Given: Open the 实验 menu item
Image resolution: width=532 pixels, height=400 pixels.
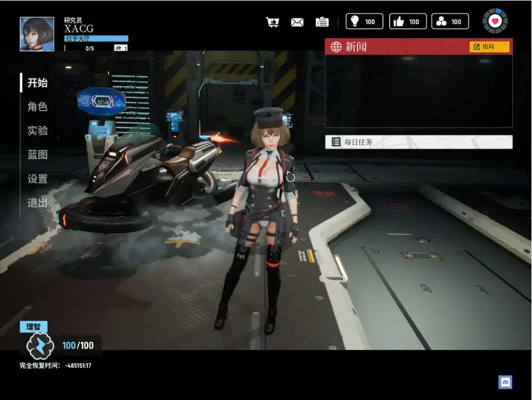Looking at the screenshot, I should tap(38, 131).
